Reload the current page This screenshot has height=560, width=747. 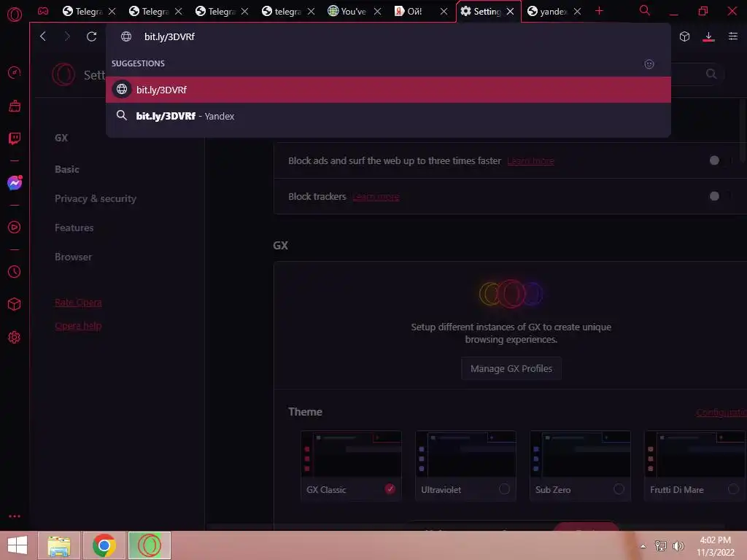click(x=91, y=36)
